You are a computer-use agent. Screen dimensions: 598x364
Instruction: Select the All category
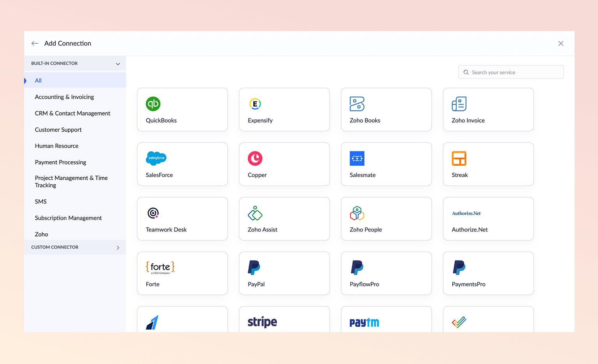click(x=75, y=80)
